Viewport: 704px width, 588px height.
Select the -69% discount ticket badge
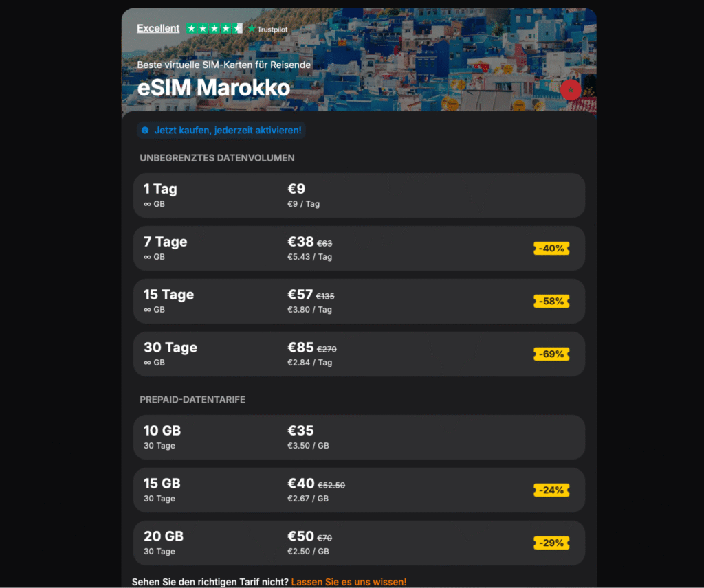(551, 354)
